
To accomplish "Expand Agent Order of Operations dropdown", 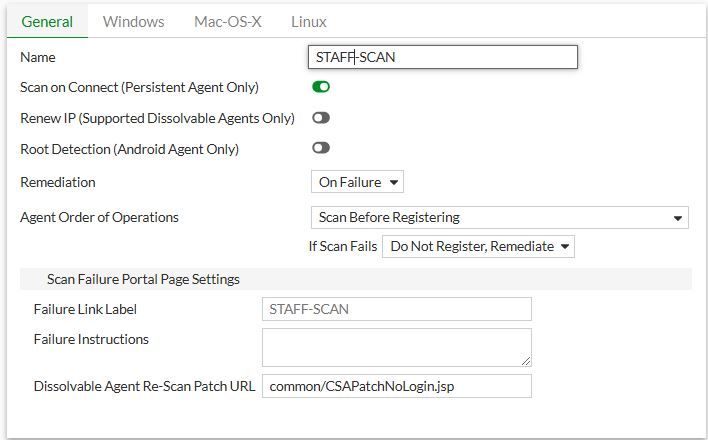I will [x=499, y=217].
